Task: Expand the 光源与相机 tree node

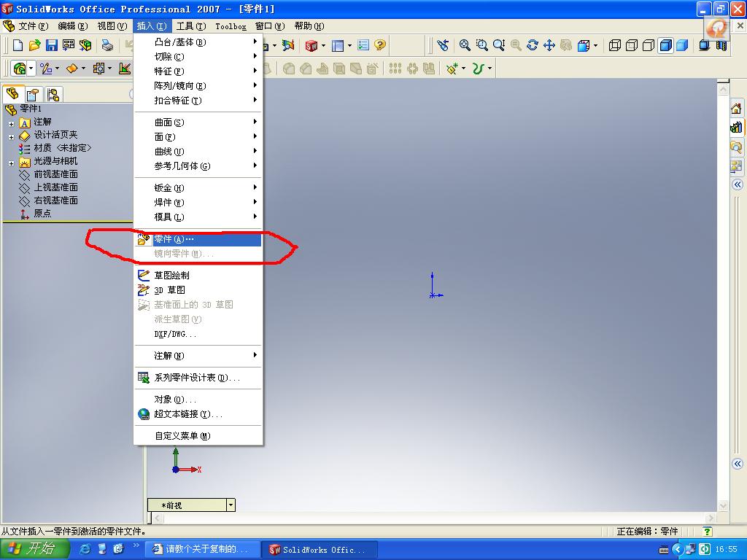Action: coord(11,163)
